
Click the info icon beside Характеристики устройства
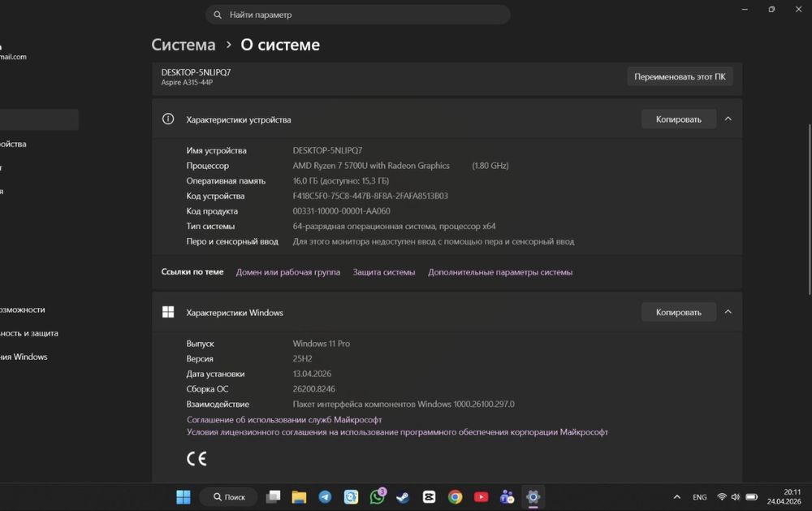click(168, 119)
